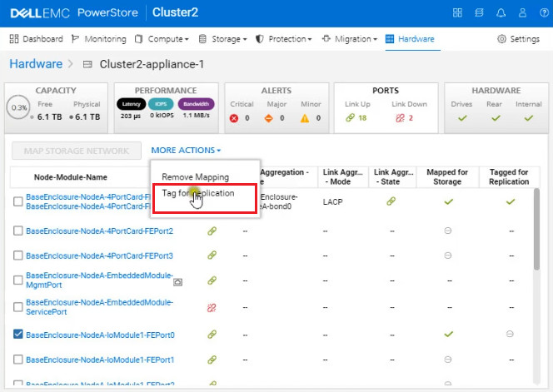Go to the Dashboard tab
Viewport: 553px width, 392px height.
click(x=37, y=39)
